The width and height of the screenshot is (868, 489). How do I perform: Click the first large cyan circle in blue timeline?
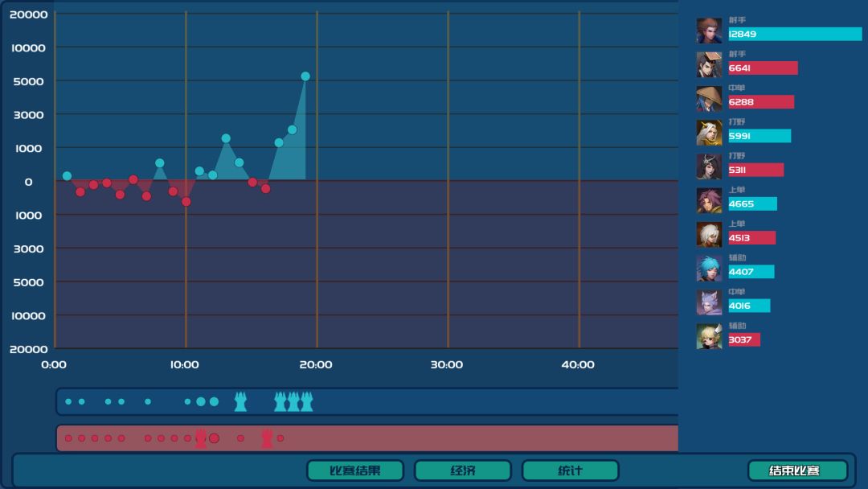click(x=201, y=401)
